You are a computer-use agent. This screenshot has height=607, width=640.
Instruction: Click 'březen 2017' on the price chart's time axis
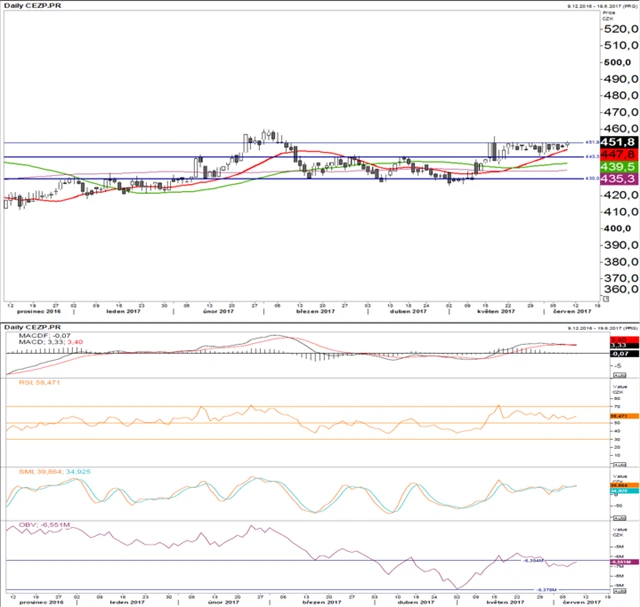click(x=315, y=312)
